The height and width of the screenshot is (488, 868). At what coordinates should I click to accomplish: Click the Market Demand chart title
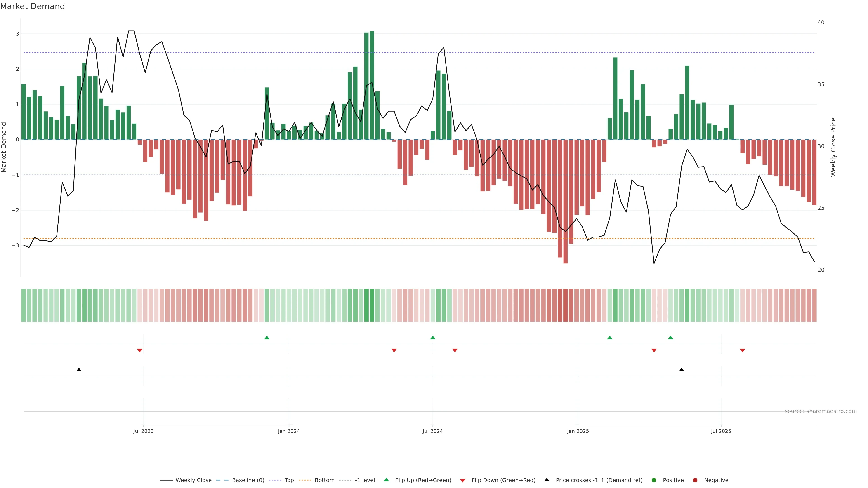pos(32,6)
